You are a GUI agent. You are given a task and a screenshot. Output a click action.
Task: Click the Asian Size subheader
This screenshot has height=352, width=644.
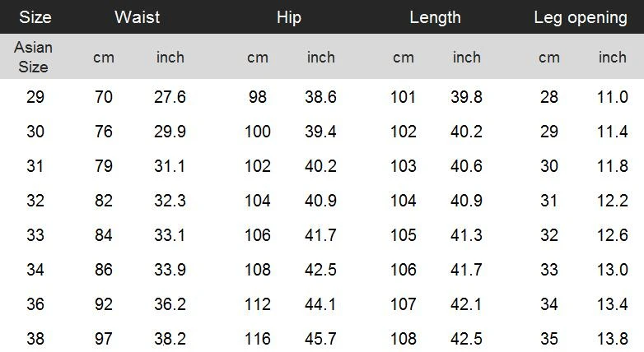(34, 58)
